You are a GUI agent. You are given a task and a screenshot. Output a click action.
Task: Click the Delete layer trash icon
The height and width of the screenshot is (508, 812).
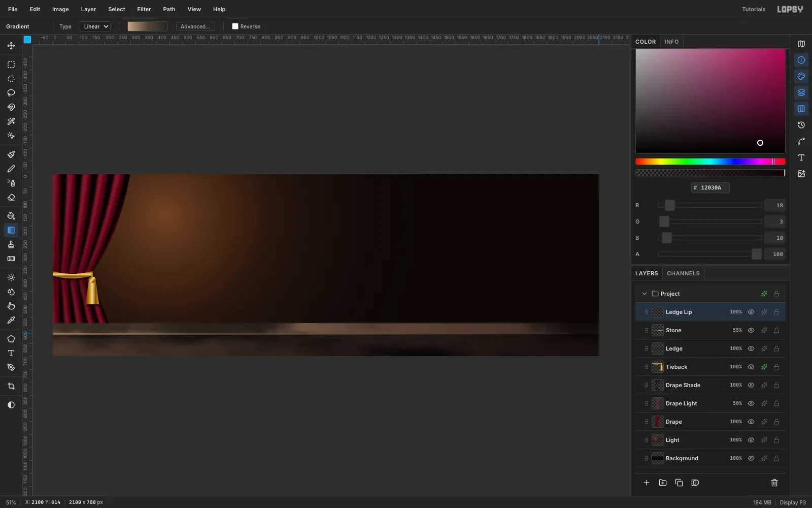774,483
